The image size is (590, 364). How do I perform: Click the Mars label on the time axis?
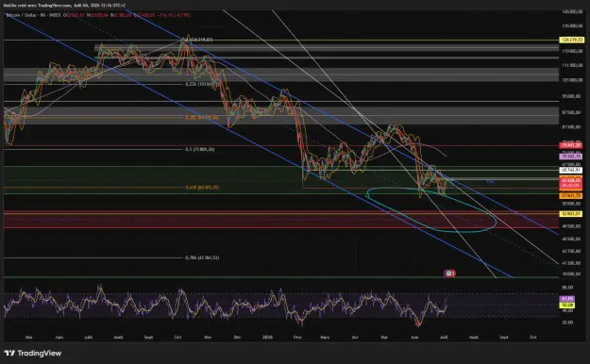(325, 338)
